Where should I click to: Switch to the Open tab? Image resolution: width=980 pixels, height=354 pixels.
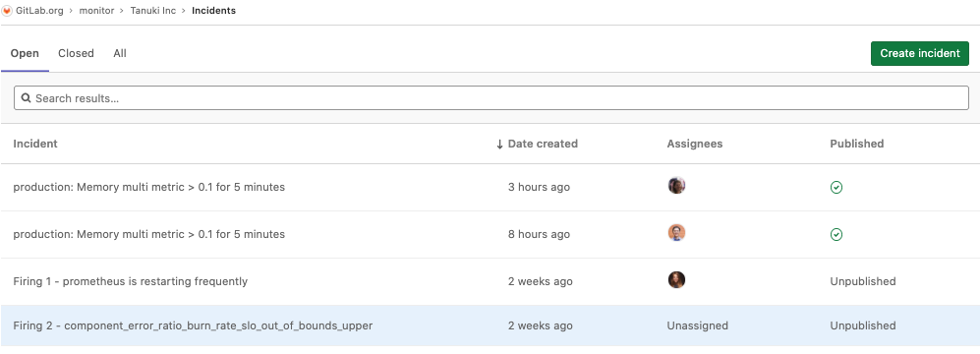pyautogui.click(x=25, y=54)
